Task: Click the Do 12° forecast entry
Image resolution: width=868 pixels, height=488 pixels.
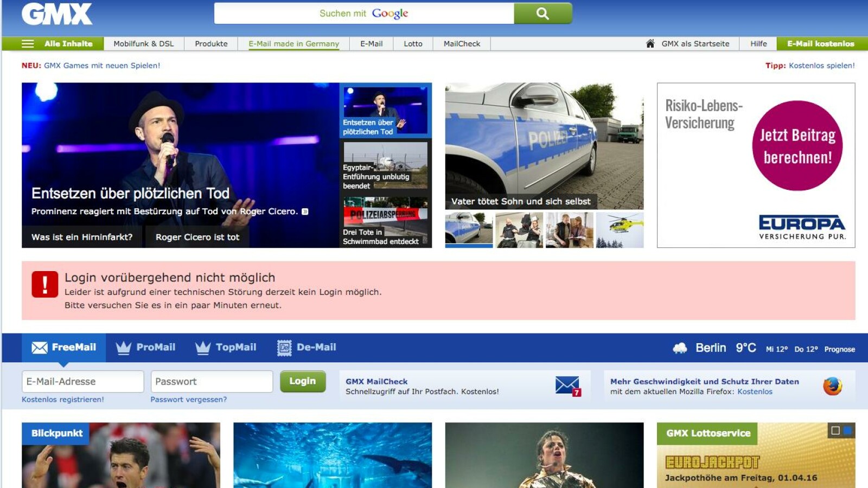Action: tap(806, 349)
